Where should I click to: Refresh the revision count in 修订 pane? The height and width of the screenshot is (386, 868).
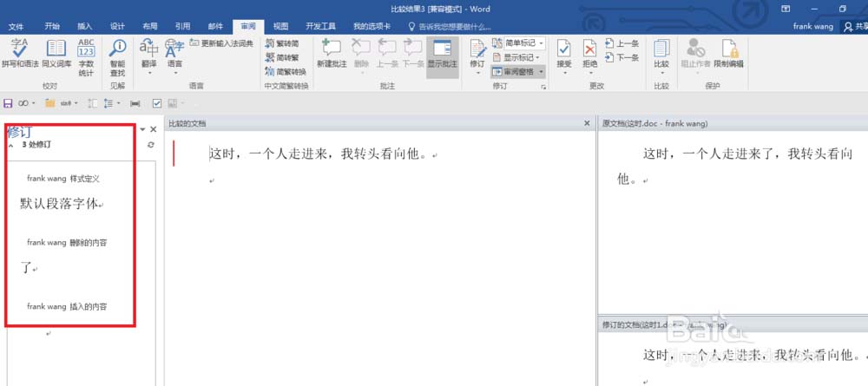(151, 145)
